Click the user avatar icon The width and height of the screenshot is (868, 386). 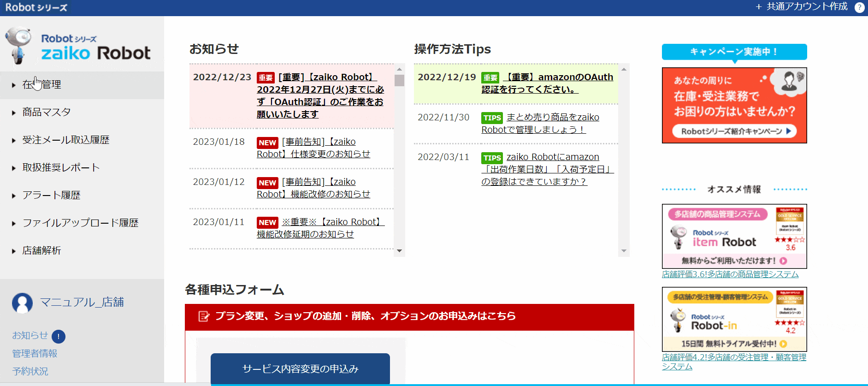click(x=22, y=303)
